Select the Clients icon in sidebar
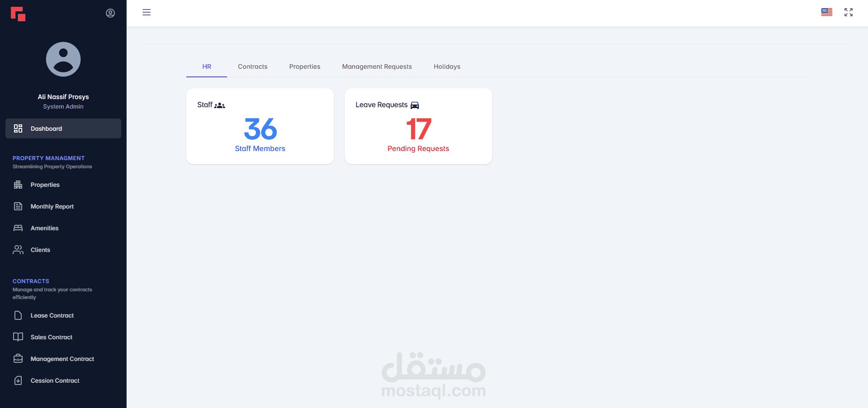 18,249
